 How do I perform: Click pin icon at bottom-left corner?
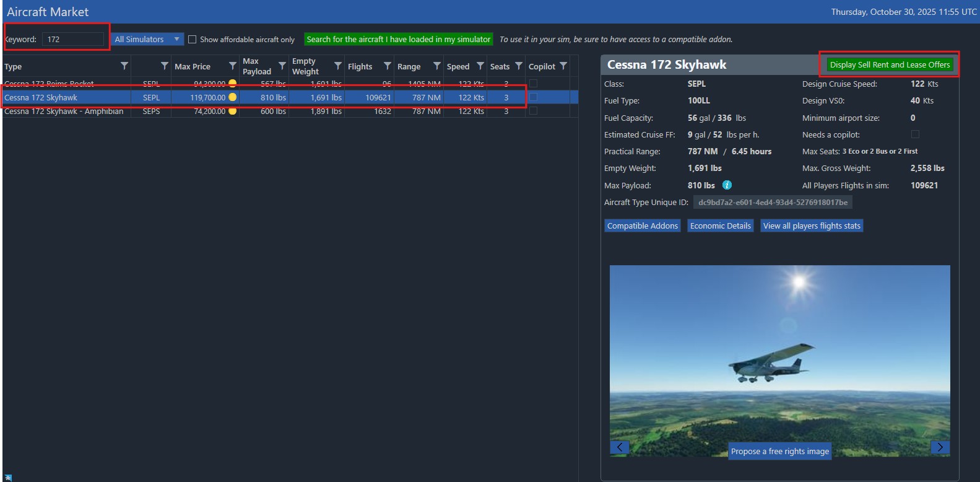click(8, 478)
